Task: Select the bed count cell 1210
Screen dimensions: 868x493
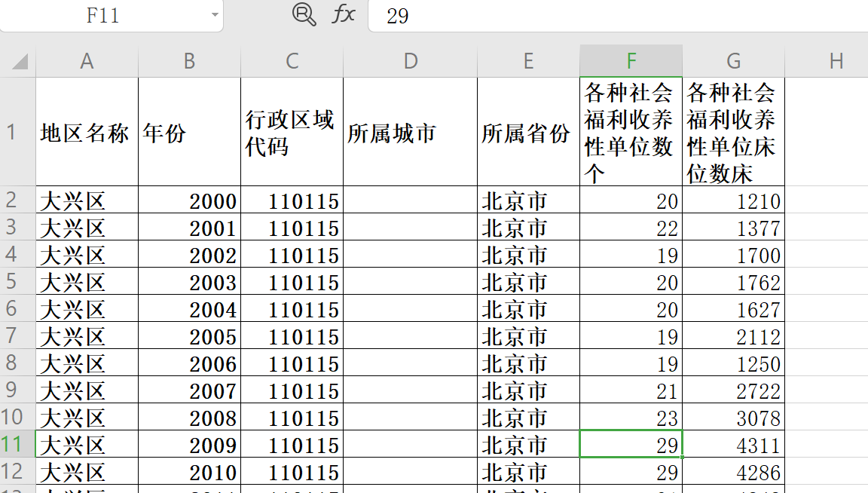Action: tap(733, 200)
